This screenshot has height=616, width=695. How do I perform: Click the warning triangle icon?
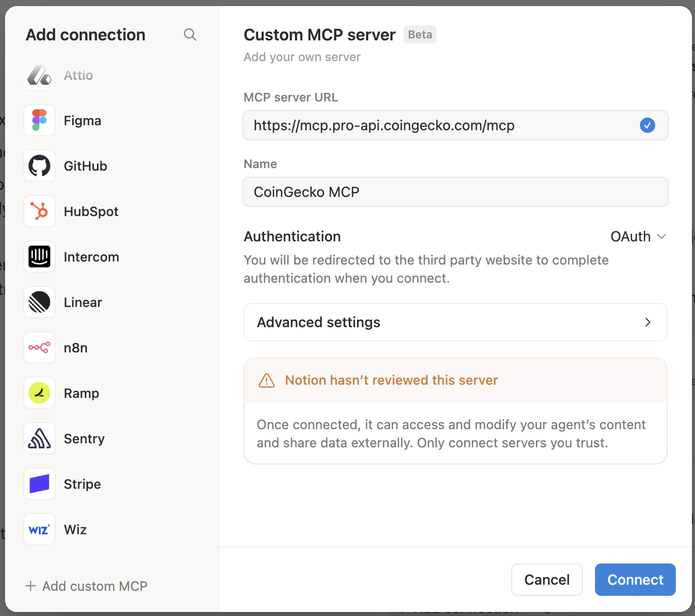click(267, 380)
